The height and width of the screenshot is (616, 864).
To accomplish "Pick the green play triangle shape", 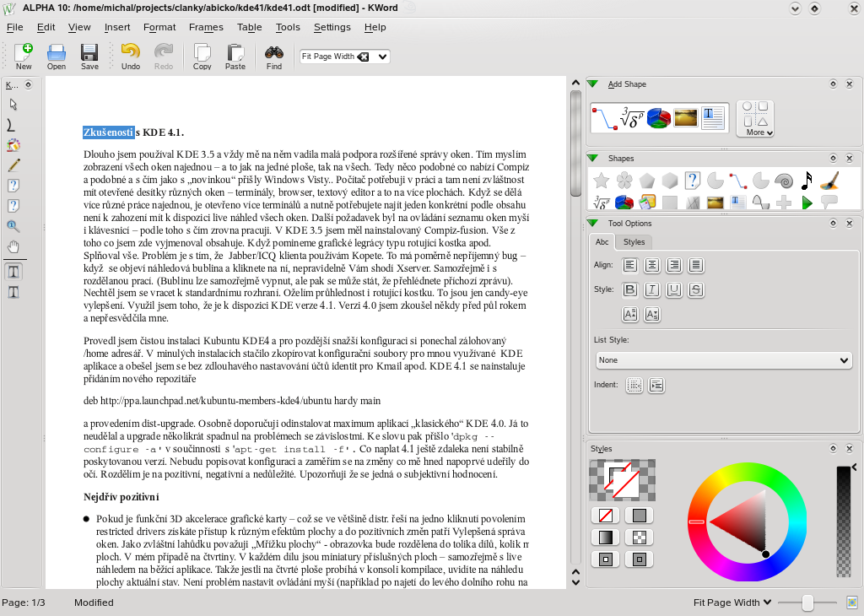I will [x=807, y=203].
